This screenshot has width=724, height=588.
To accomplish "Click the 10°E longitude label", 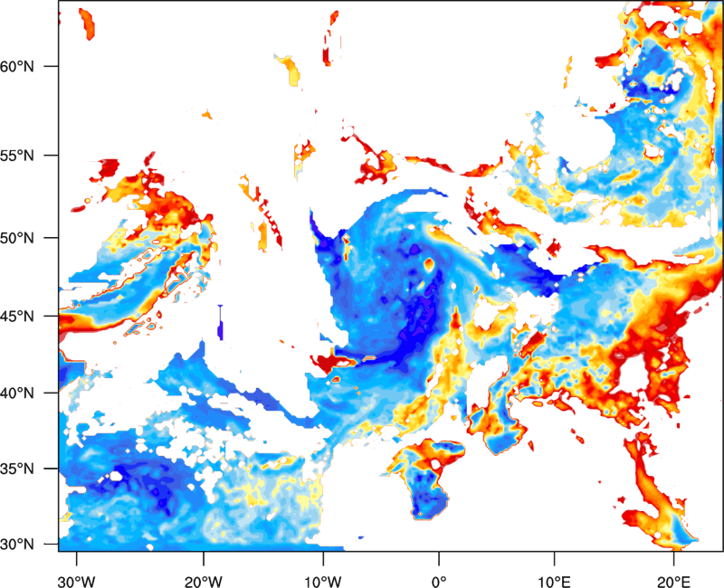I will (x=554, y=582).
